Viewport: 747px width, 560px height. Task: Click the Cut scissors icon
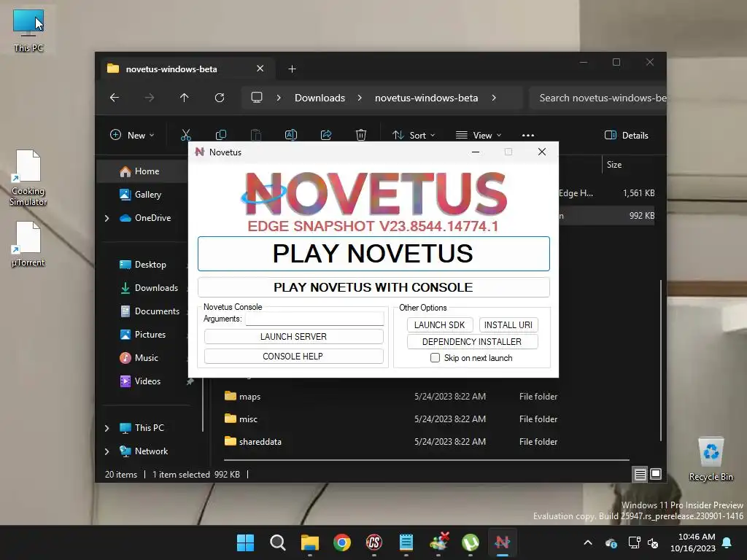[186, 135]
